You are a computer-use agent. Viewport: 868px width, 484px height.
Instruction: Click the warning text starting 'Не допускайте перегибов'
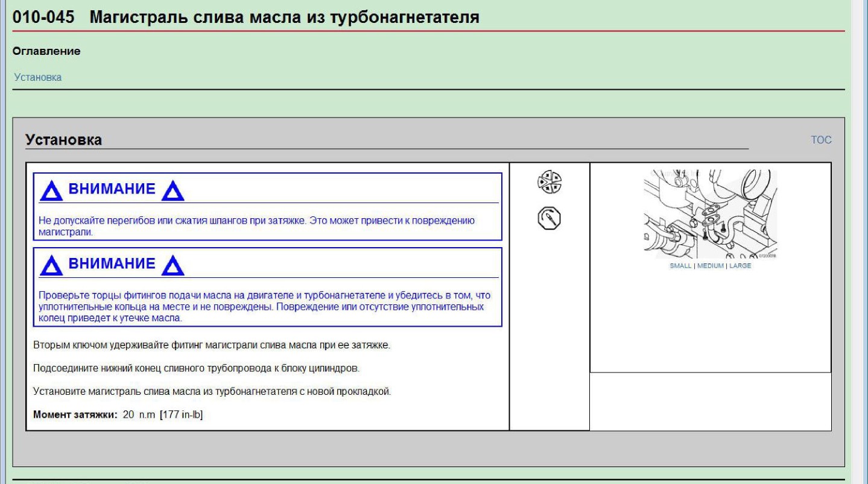tap(257, 226)
